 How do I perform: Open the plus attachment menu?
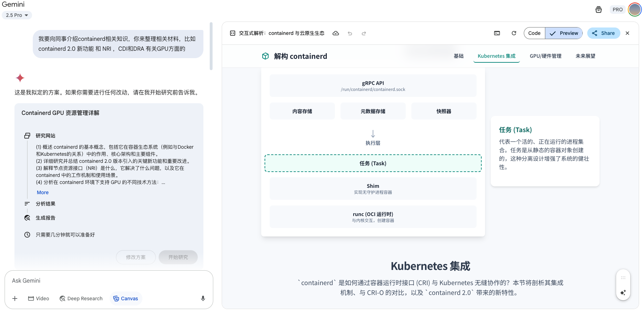click(x=15, y=298)
